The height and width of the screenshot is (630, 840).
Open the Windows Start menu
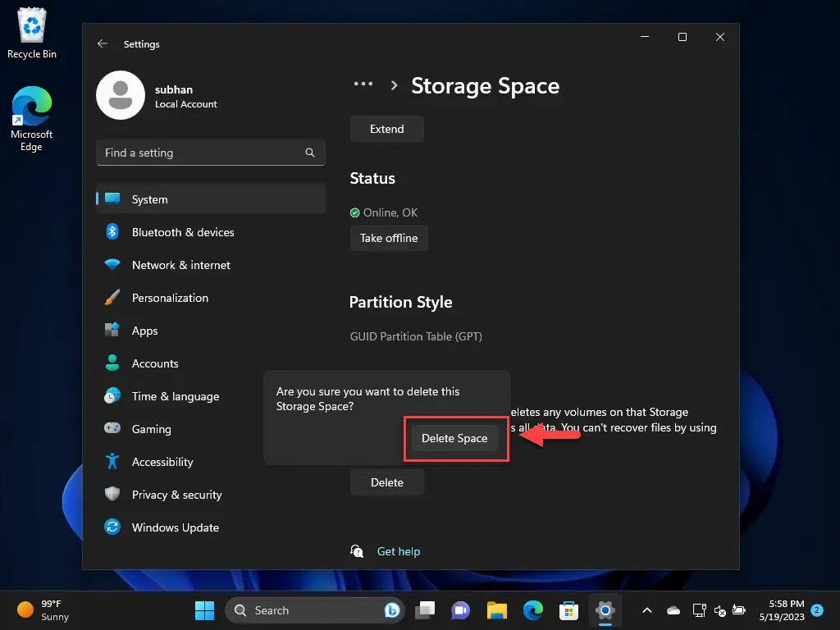point(204,610)
